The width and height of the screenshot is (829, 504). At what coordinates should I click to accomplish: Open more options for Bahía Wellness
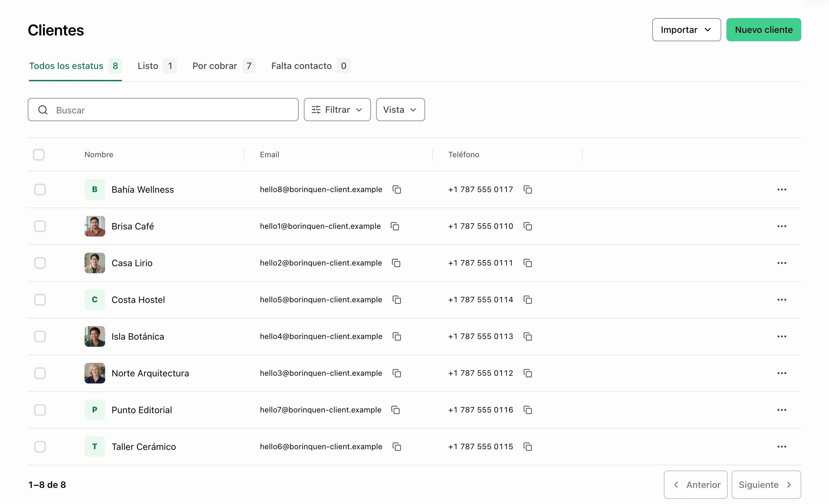coord(782,189)
